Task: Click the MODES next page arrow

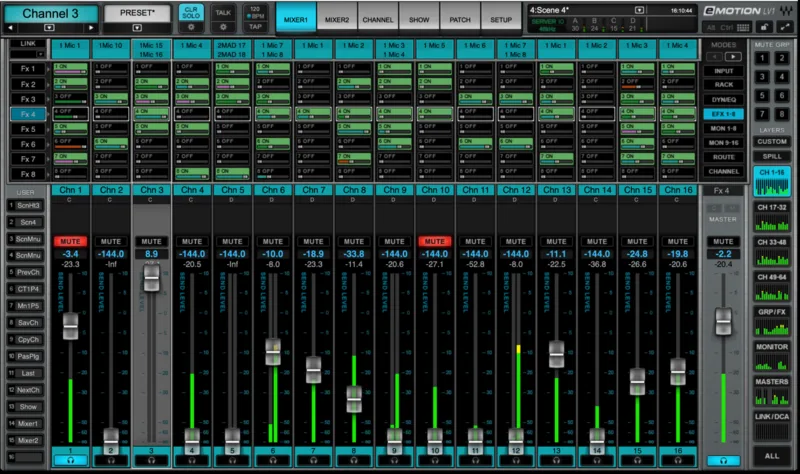Action: click(733, 57)
